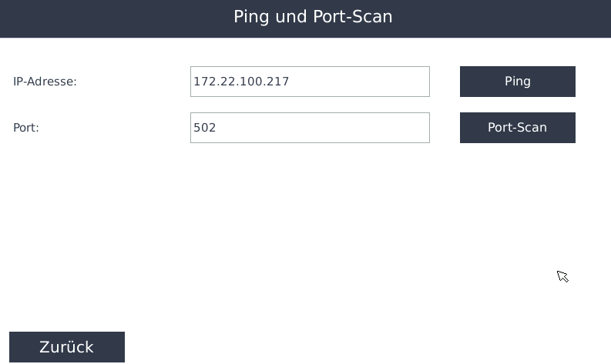
Task: Focus the IP-Adresse input field
Action: click(x=310, y=82)
